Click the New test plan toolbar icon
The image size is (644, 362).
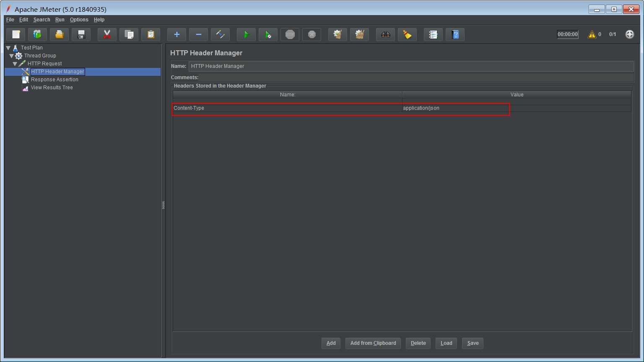pyautogui.click(x=16, y=34)
